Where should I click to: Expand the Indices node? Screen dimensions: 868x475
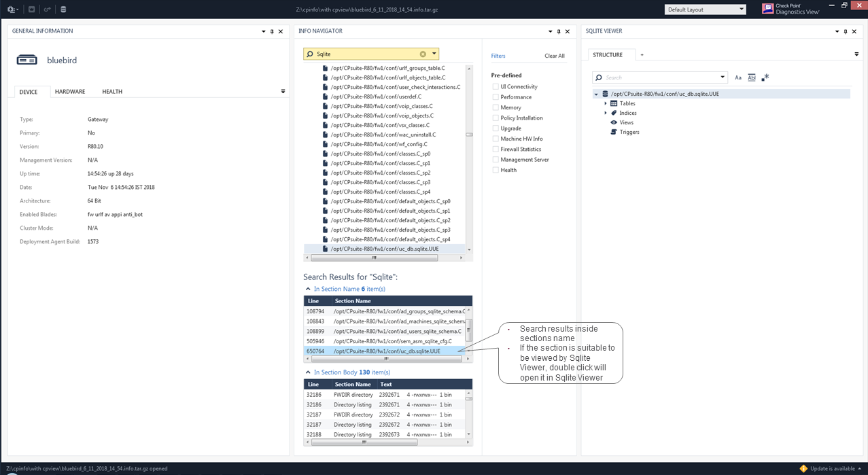pyautogui.click(x=605, y=113)
